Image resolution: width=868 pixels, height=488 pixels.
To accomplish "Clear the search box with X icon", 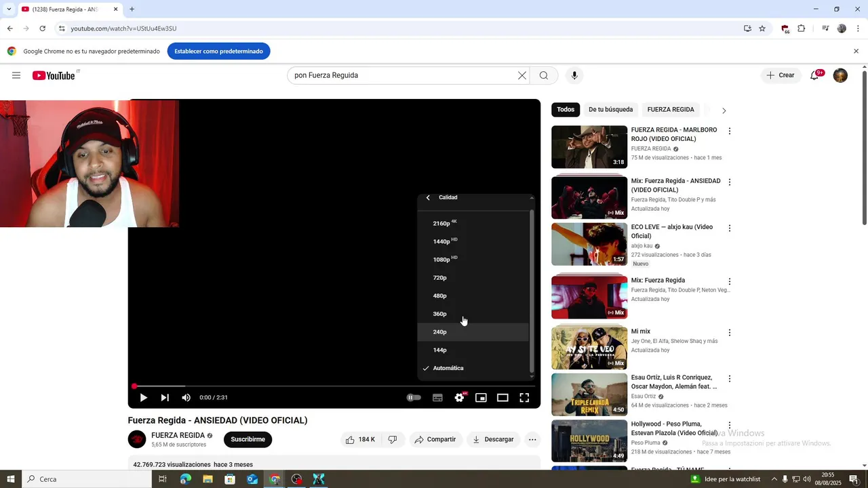I will point(522,75).
